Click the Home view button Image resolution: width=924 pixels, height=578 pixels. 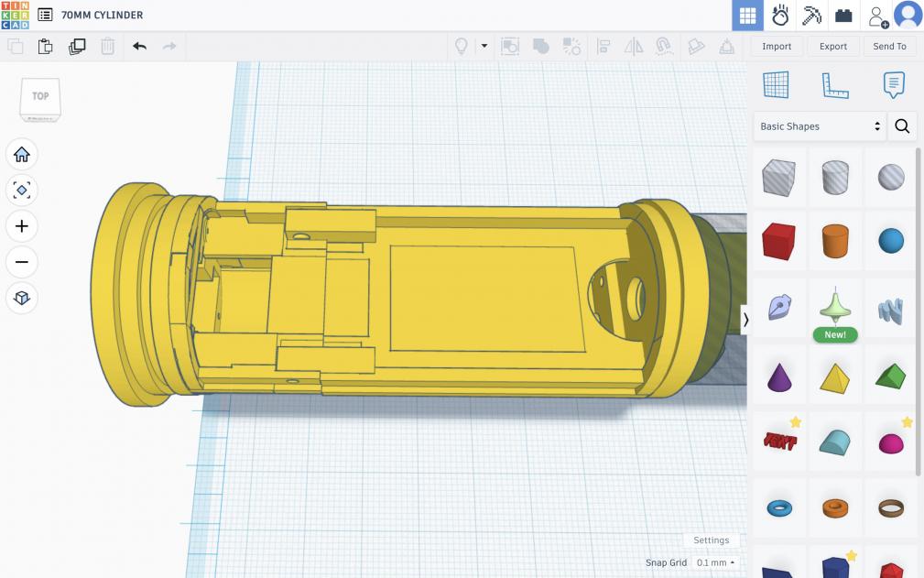coord(22,155)
